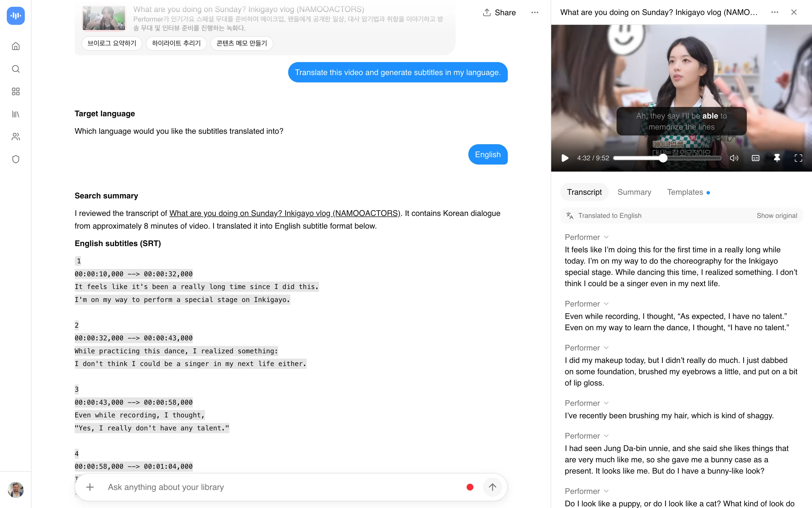Open the Home icon in sidebar
The image size is (812, 508).
[16, 46]
